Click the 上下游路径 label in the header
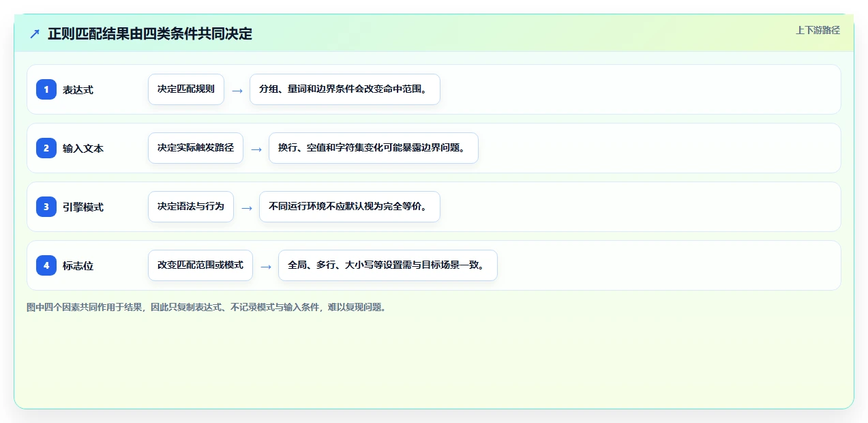This screenshot has height=423, width=868. click(x=818, y=30)
